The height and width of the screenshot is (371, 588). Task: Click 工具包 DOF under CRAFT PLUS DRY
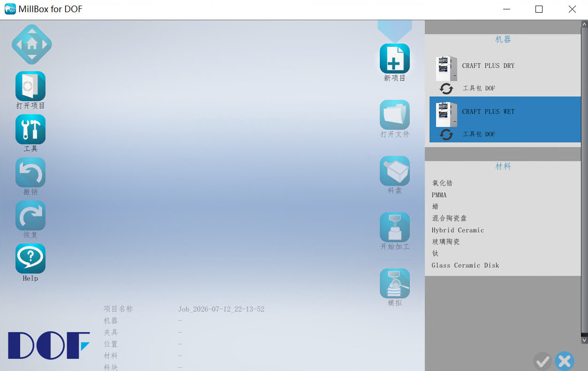click(479, 88)
